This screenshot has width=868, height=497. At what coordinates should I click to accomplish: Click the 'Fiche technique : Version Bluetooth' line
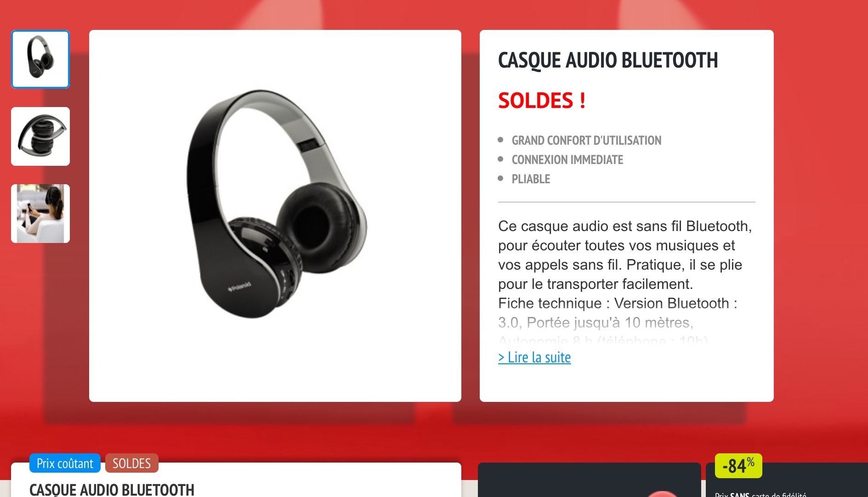tap(618, 303)
